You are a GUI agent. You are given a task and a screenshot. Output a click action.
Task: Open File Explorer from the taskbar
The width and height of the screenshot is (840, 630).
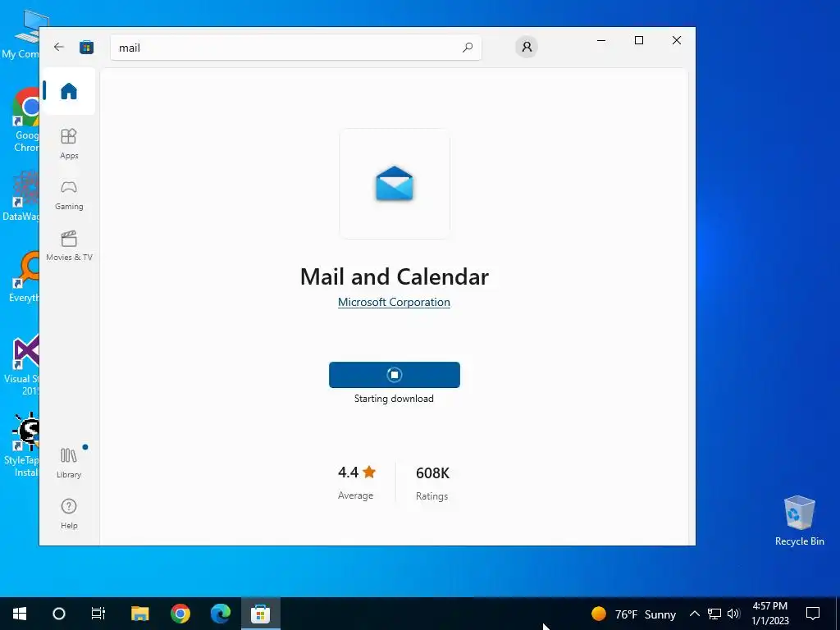(139, 614)
